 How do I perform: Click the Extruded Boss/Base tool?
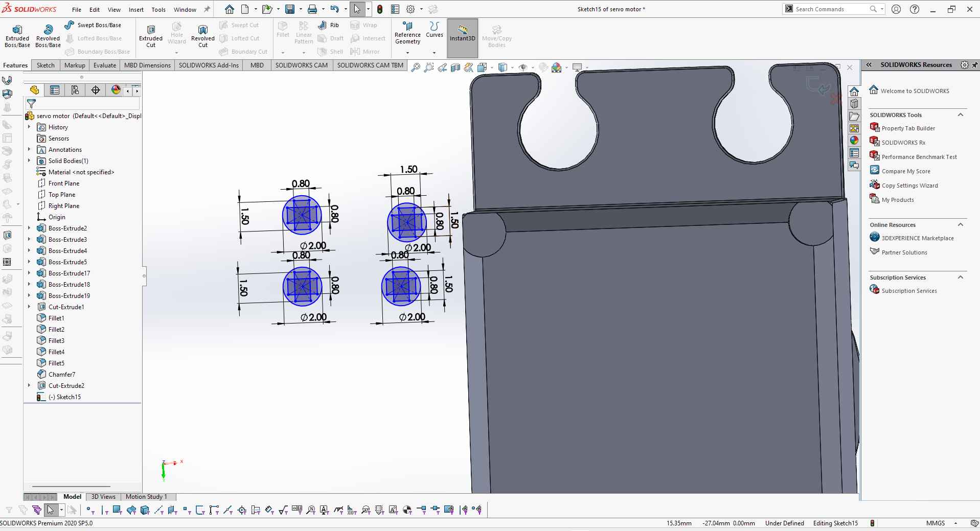pyautogui.click(x=17, y=36)
